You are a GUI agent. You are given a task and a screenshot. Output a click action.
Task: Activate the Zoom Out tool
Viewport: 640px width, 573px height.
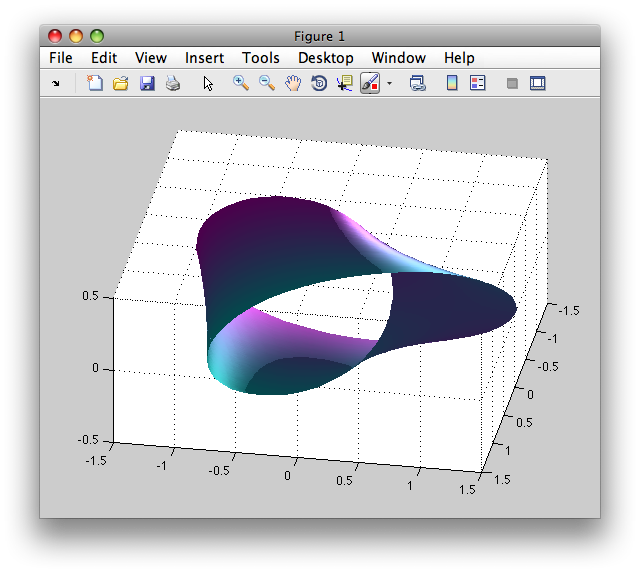coord(267,83)
